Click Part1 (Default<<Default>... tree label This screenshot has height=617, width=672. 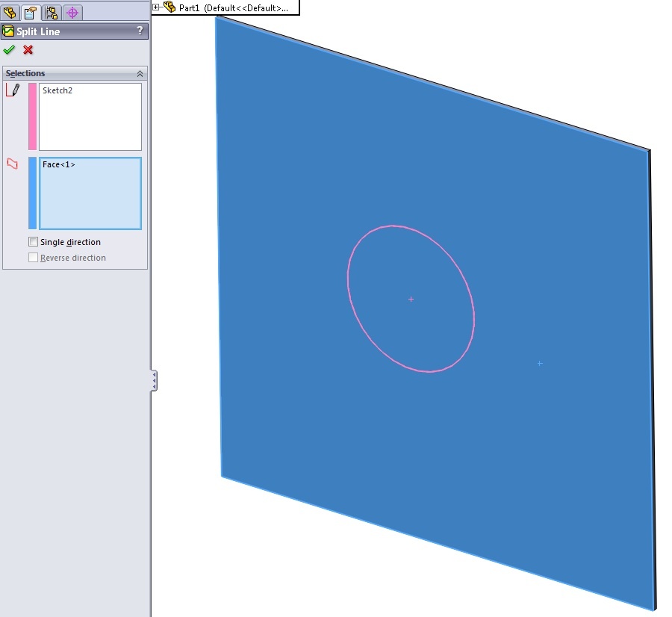coord(234,8)
